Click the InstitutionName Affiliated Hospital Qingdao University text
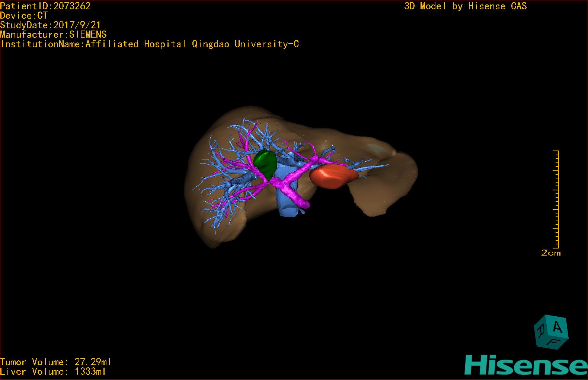588x380 pixels. (x=150, y=44)
